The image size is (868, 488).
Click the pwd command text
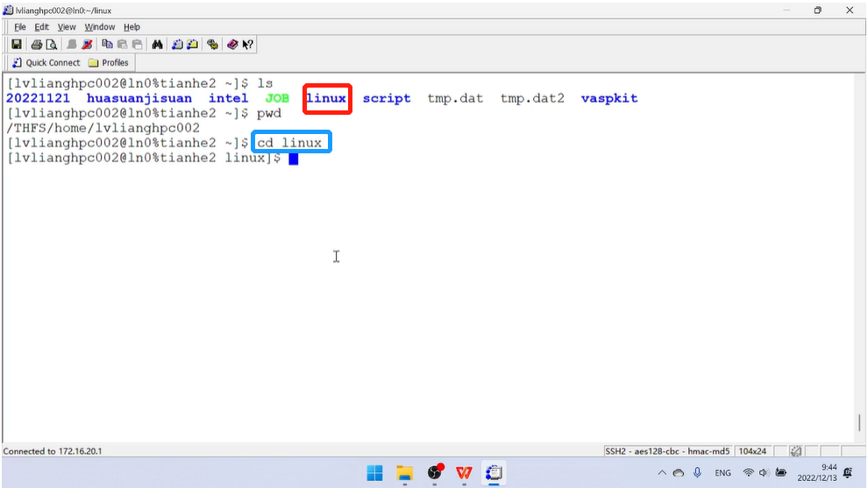(x=269, y=113)
